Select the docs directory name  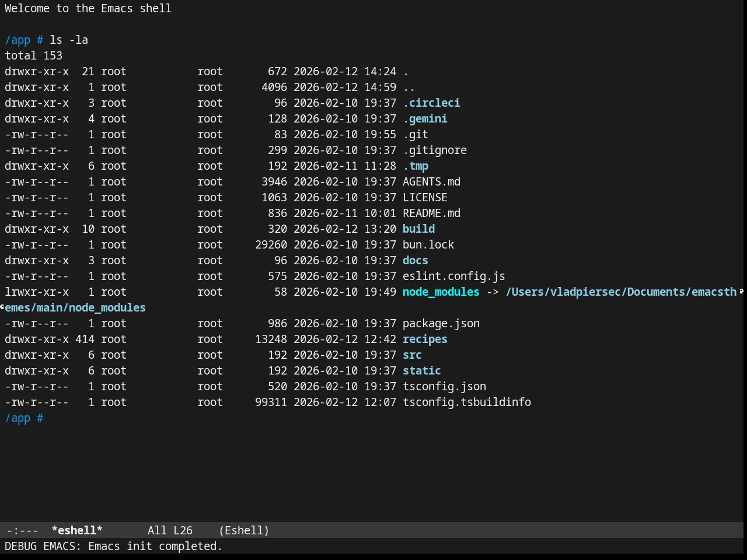click(416, 260)
